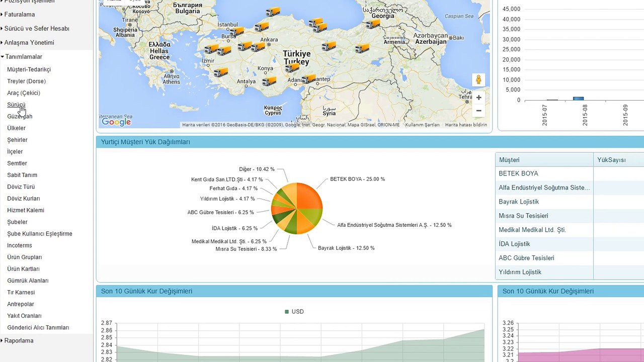Select the truck marker directly above Bursa
Viewport: 644px width, 362px height.
pos(237,31)
